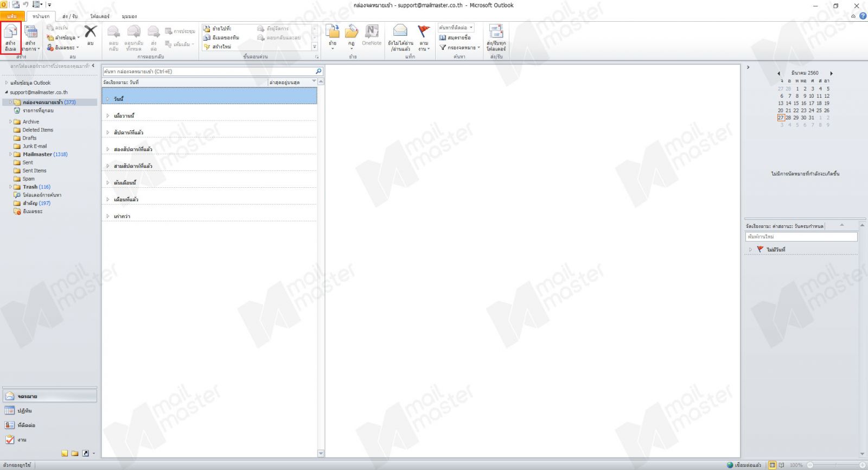Click the Quick Step 'อีเมลของทีม'

click(221, 37)
